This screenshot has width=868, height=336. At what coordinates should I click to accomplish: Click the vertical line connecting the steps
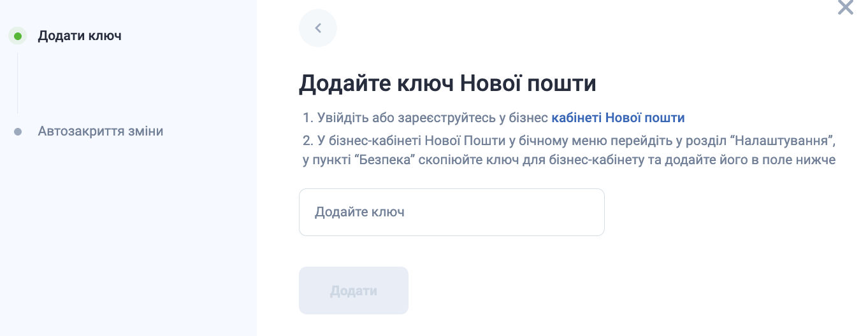(18, 83)
